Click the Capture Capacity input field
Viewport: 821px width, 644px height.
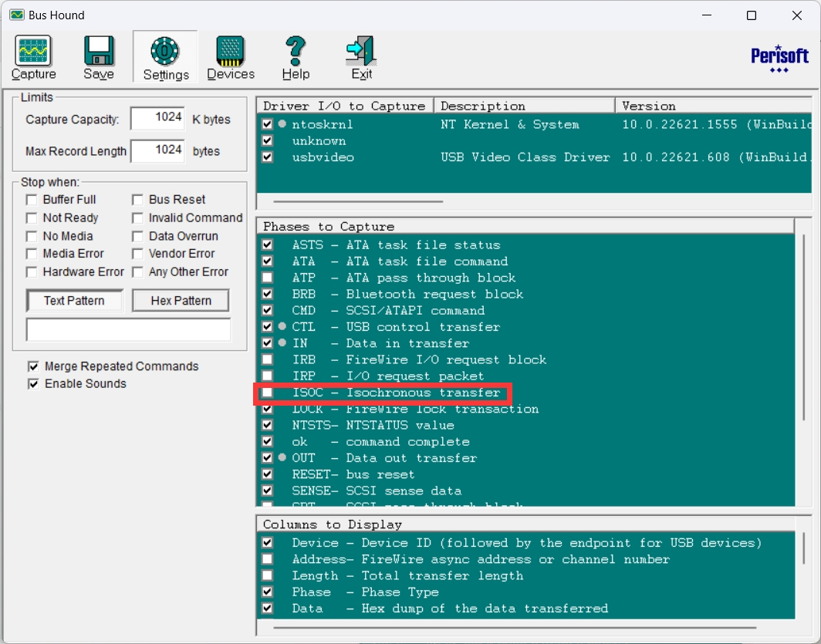(157, 119)
